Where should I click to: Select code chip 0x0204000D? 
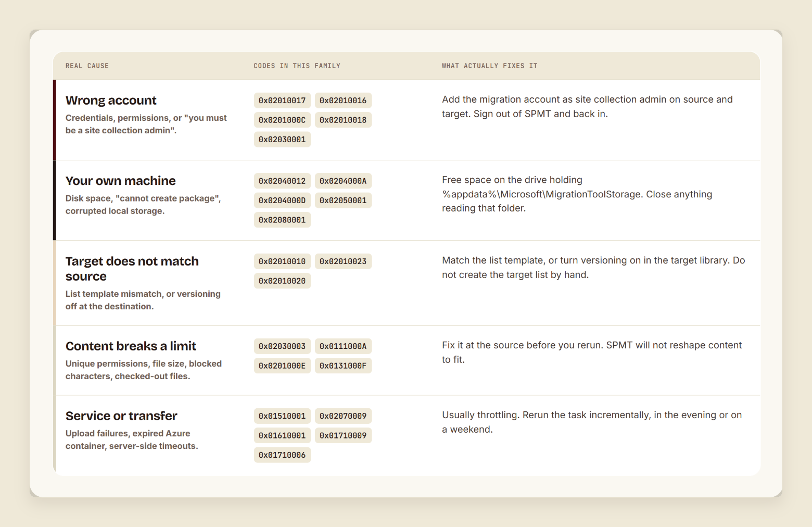(x=282, y=200)
